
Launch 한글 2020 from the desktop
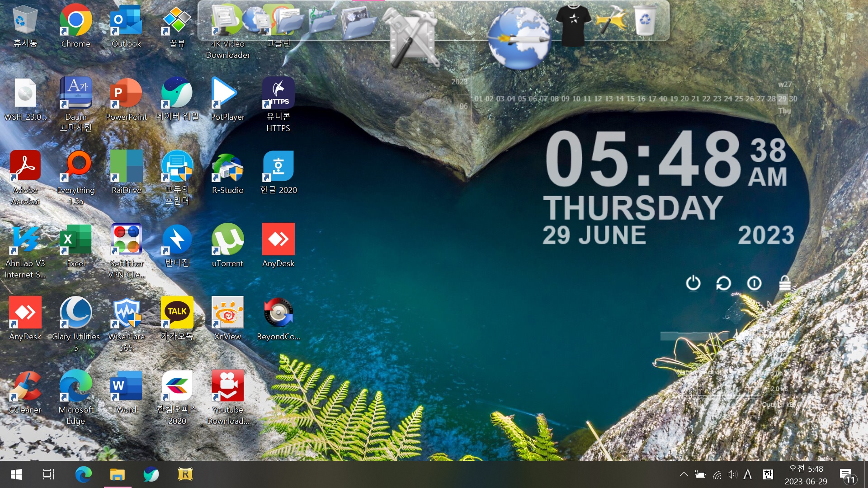click(278, 173)
